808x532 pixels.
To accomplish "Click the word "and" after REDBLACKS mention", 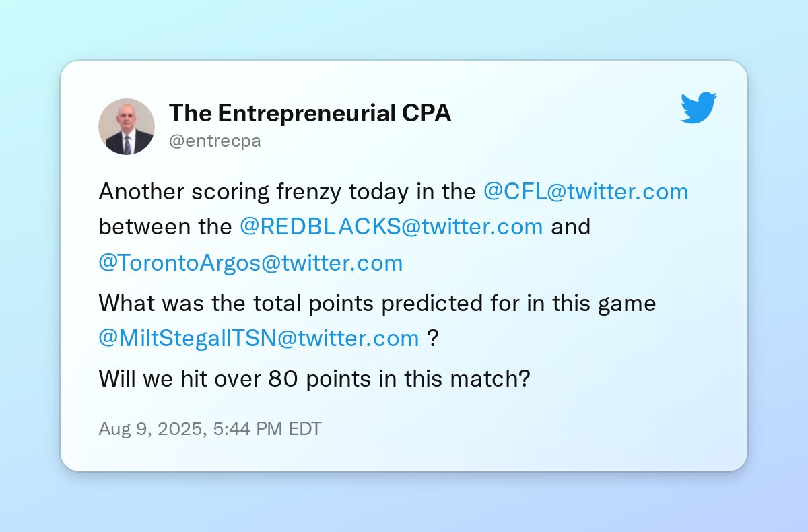I will pos(570,227).
